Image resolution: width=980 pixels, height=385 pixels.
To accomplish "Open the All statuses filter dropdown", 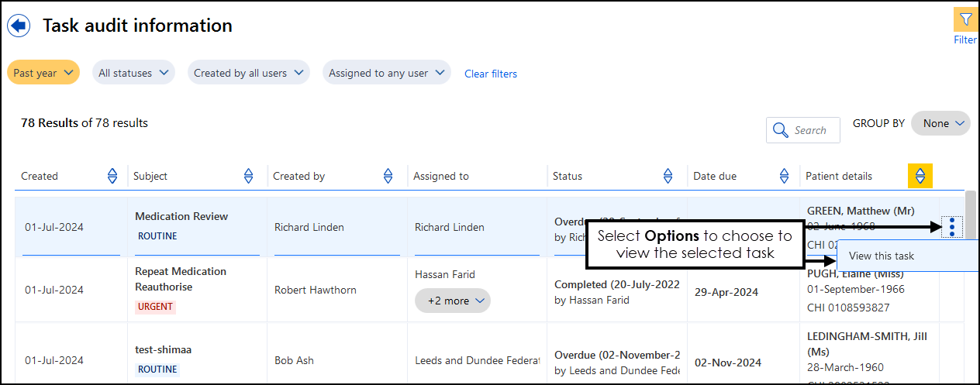I will 133,73.
